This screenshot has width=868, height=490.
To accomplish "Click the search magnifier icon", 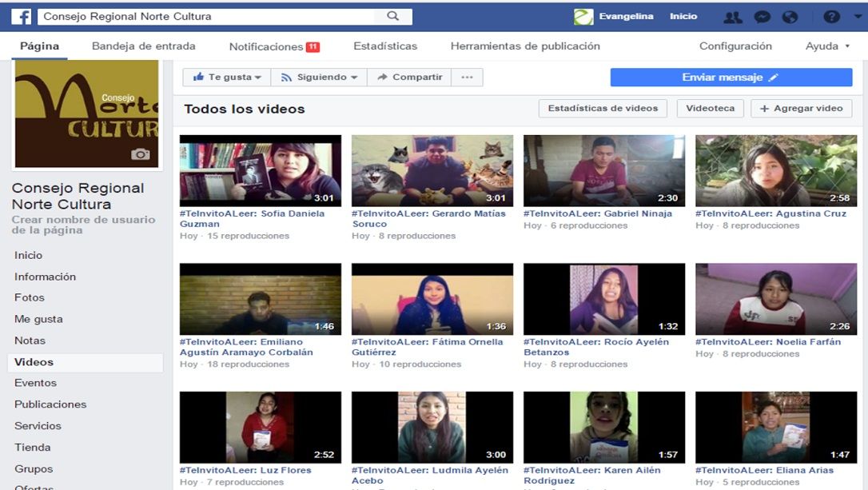I will coord(392,16).
